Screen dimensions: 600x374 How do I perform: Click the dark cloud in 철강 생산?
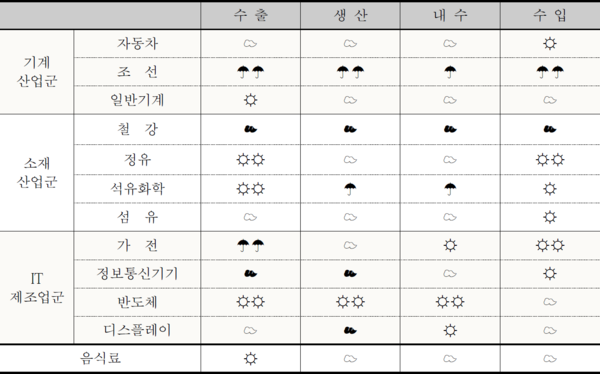coord(350,129)
